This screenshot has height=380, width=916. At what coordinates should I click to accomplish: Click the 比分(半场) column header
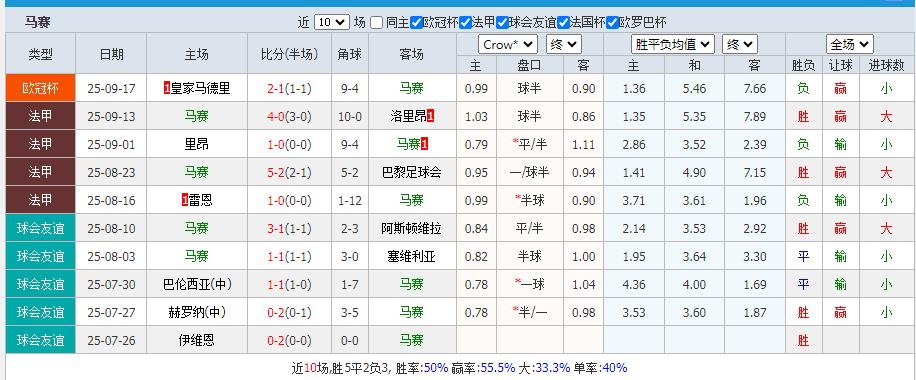click(x=289, y=54)
